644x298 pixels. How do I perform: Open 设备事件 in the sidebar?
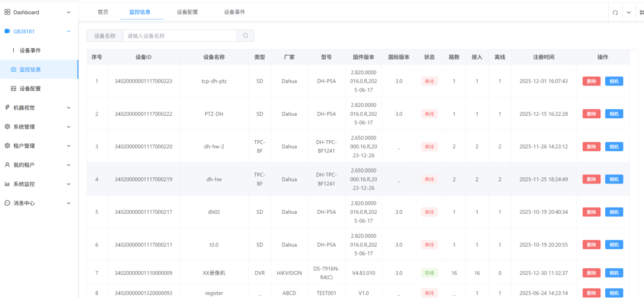point(30,50)
